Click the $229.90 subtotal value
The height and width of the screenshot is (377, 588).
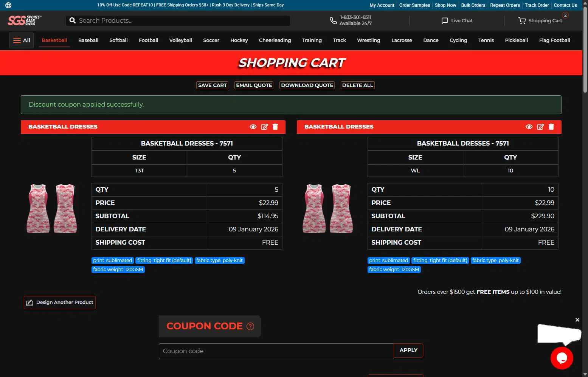point(543,216)
